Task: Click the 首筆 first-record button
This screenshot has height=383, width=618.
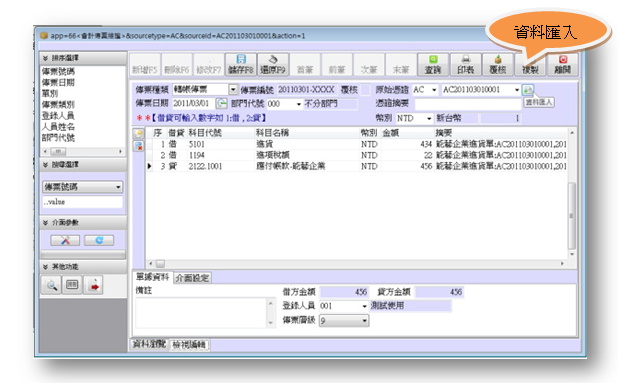Action: (305, 65)
